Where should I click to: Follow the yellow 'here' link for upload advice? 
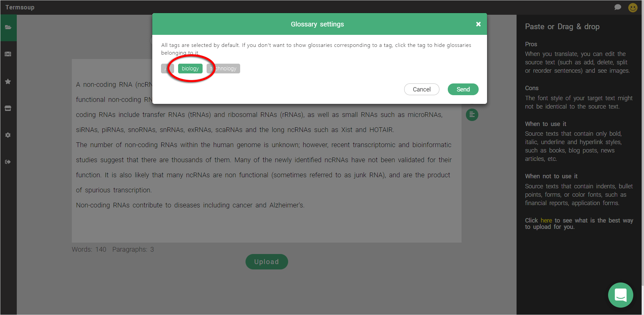pyautogui.click(x=546, y=220)
